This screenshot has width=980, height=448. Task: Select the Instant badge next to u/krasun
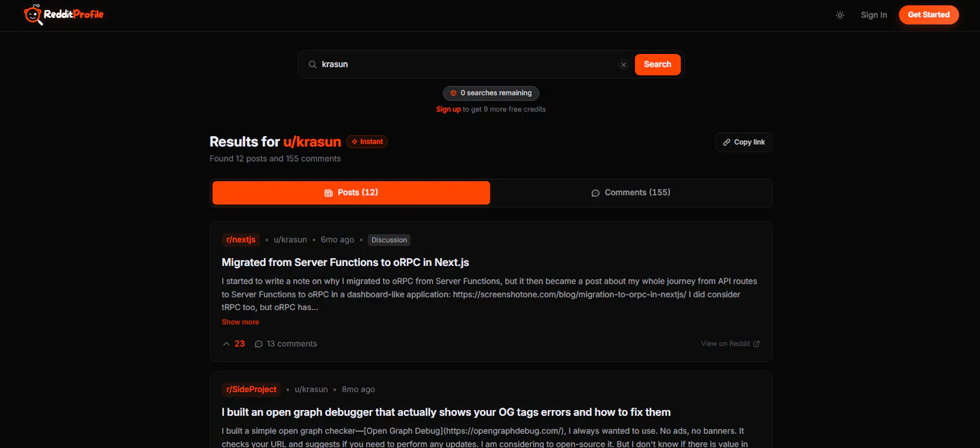(x=367, y=142)
